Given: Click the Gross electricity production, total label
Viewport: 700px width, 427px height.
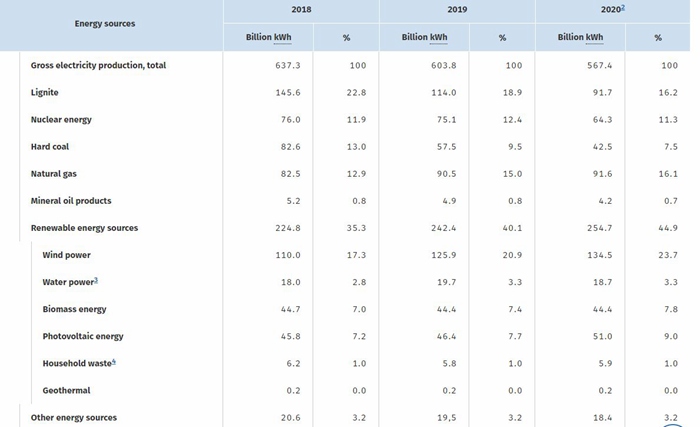Looking at the screenshot, I should click(98, 65).
